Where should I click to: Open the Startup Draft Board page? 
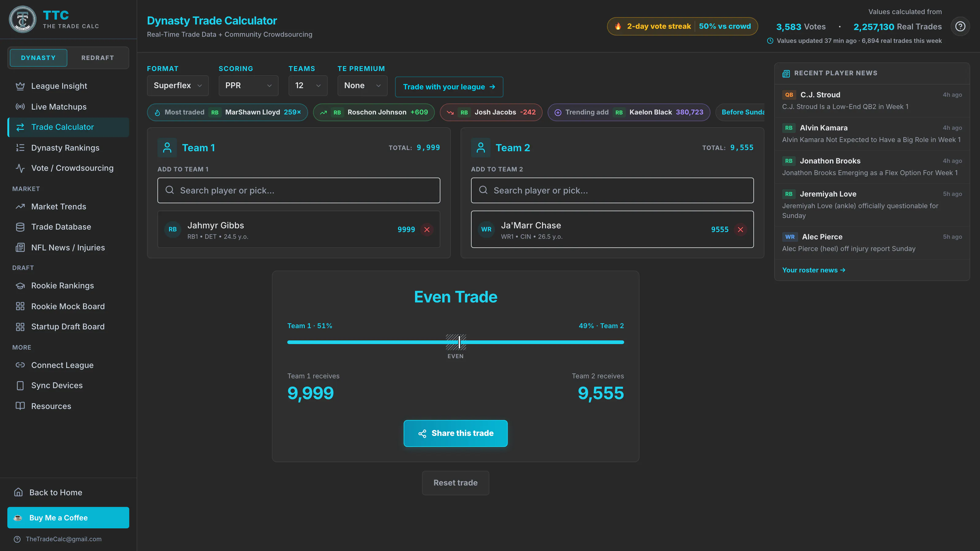(68, 327)
